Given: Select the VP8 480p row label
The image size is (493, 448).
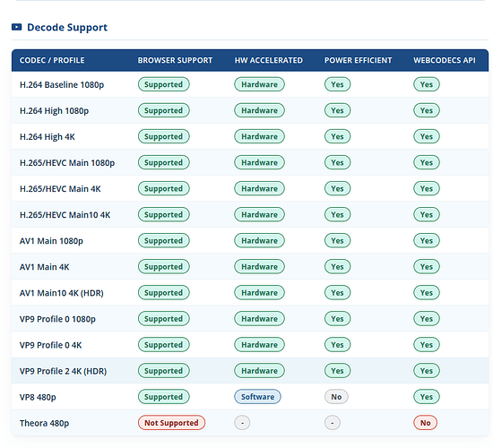Looking at the screenshot, I should pyautogui.click(x=38, y=398).
